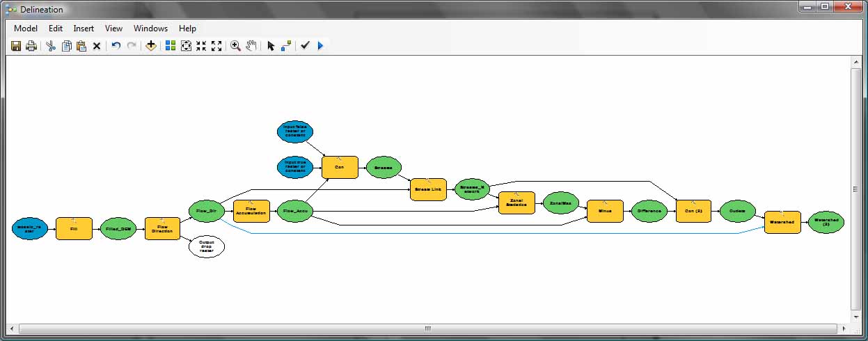Choose the Select arrow tool
The image size is (868, 341).
[271, 46]
